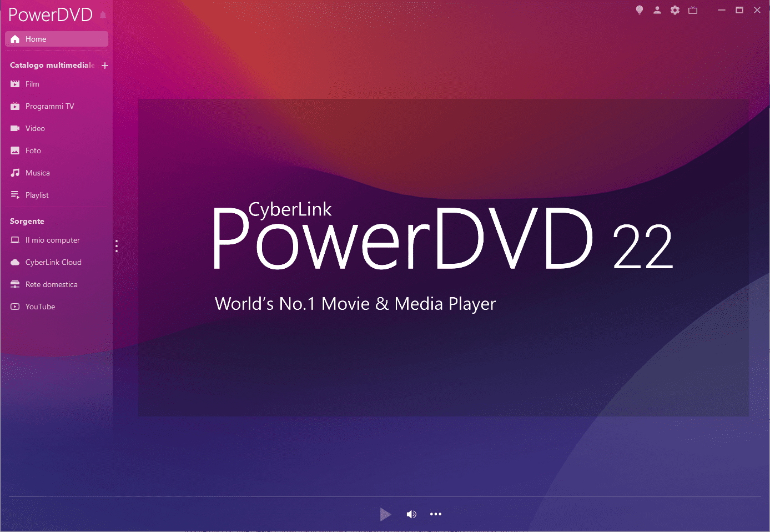Click the CyberLink Cloud cloud icon
The width and height of the screenshot is (770, 532).
[15, 262]
